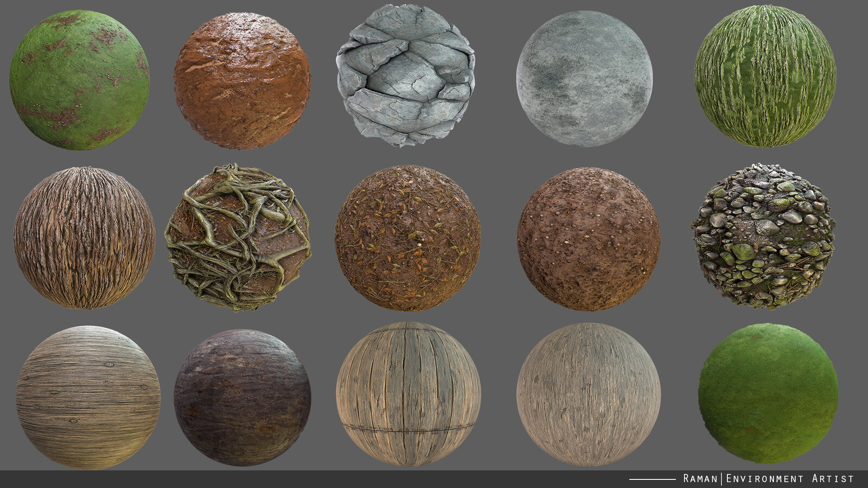Select the brown pebbly dirt sphere
Screen dimensions: 868x488
click(589, 239)
